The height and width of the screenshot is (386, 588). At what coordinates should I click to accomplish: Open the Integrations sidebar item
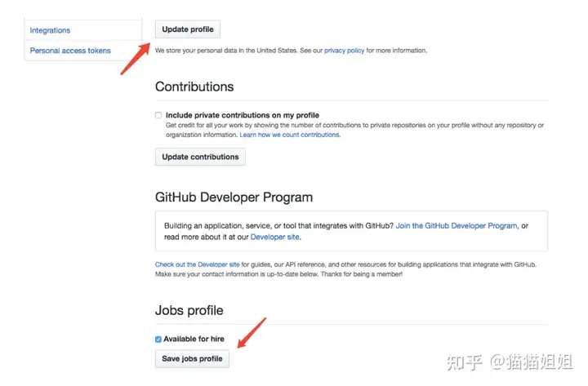point(50,30)
